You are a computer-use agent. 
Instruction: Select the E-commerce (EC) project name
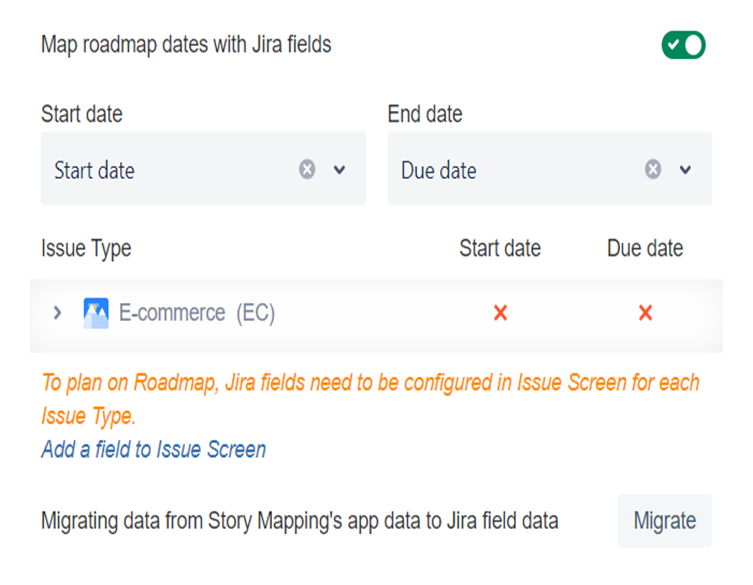tap(196, 313)
